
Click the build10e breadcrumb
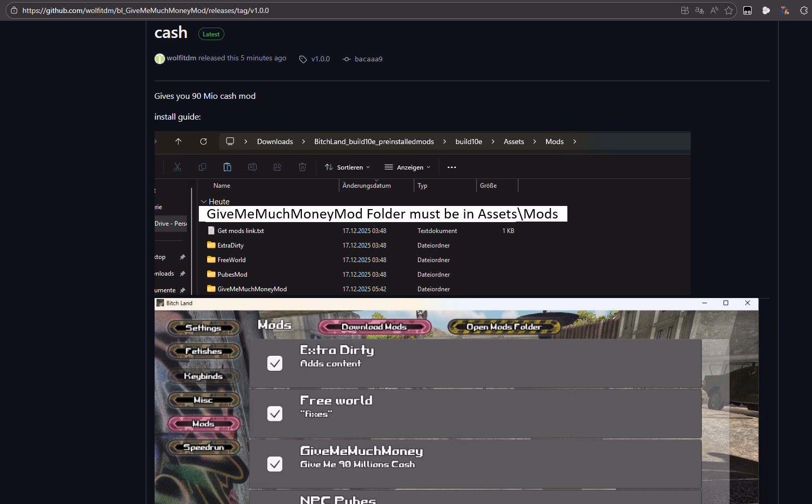coord(468,141)
